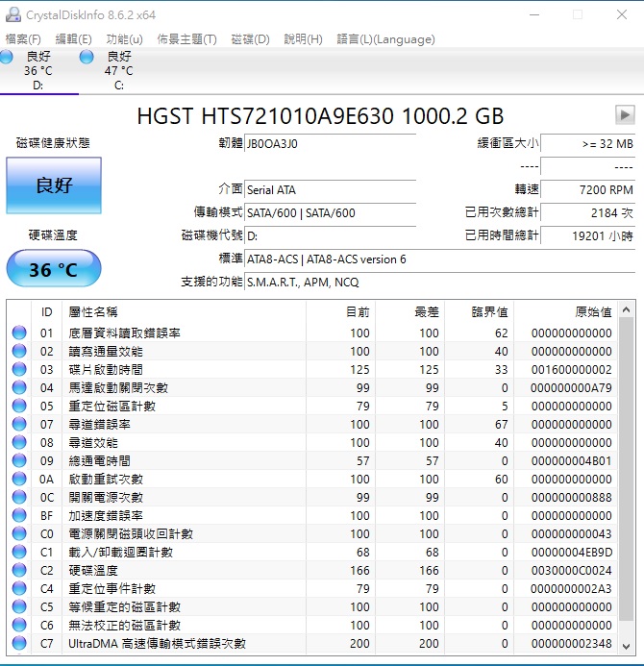Click the power-on count field 2184 次
Image resolution: width=644 pixels, height=666 pixels.
pyautogui.click(x=588, y=212)
